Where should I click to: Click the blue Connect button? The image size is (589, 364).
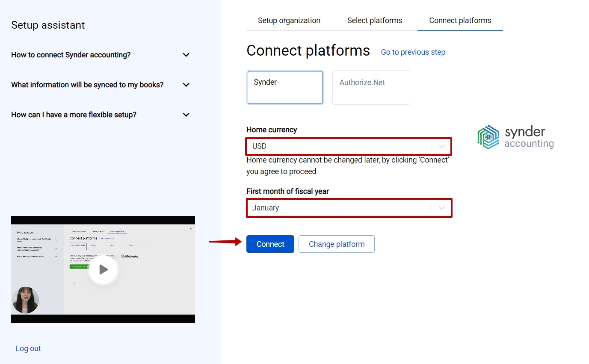click(x=270, y=244)
